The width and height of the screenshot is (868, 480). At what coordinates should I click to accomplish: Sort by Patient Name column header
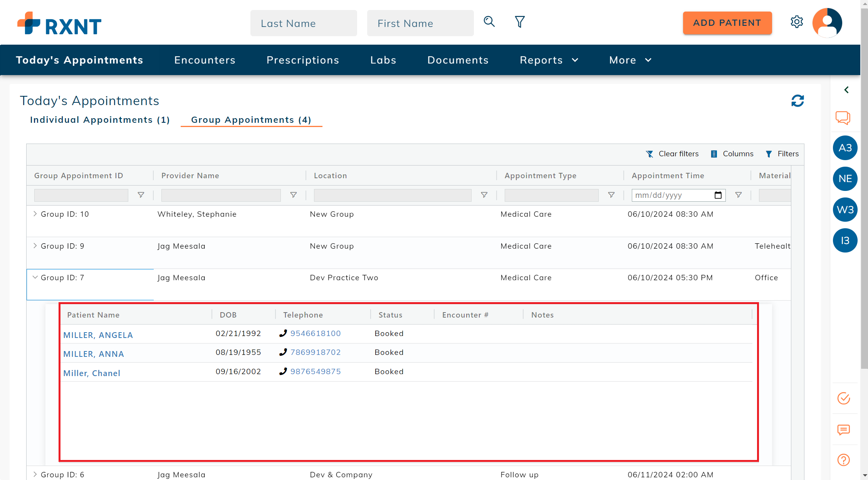click(93, 315)
